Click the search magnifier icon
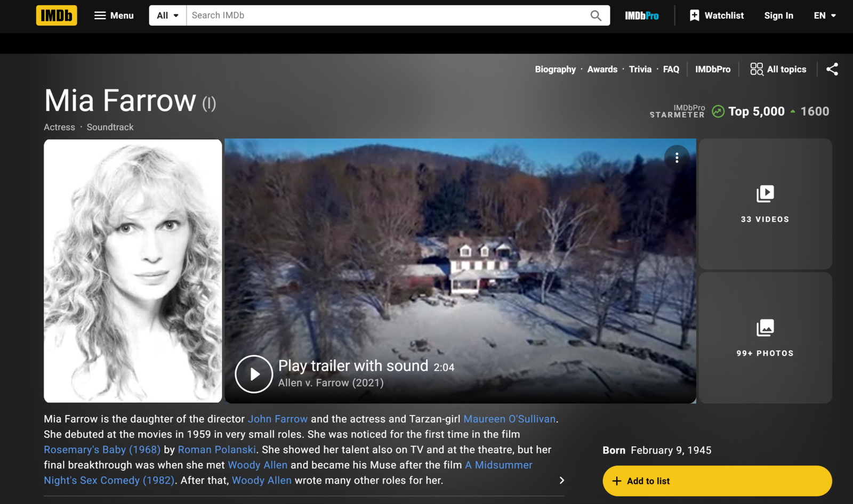Viewport: 853px width, 504px height. (x=596, y=15)
